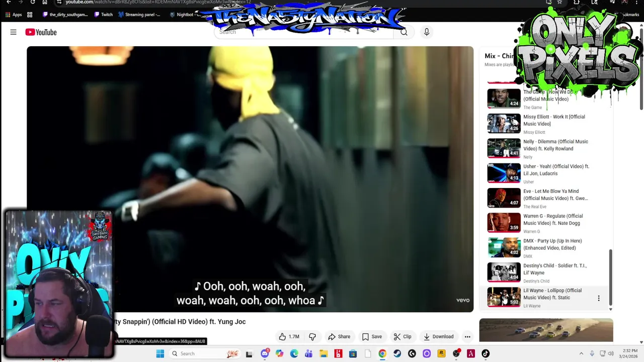
Task: Click the video player to pause
Action: [x=250, y=179]
